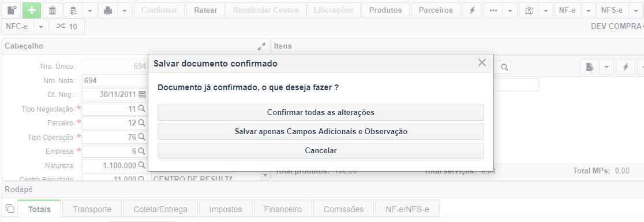Open the NFC-e dropdown arrow

click(41, 27)
